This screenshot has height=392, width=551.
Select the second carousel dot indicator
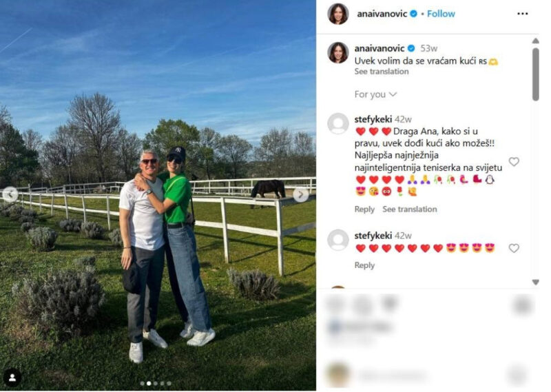click(149, 383)
